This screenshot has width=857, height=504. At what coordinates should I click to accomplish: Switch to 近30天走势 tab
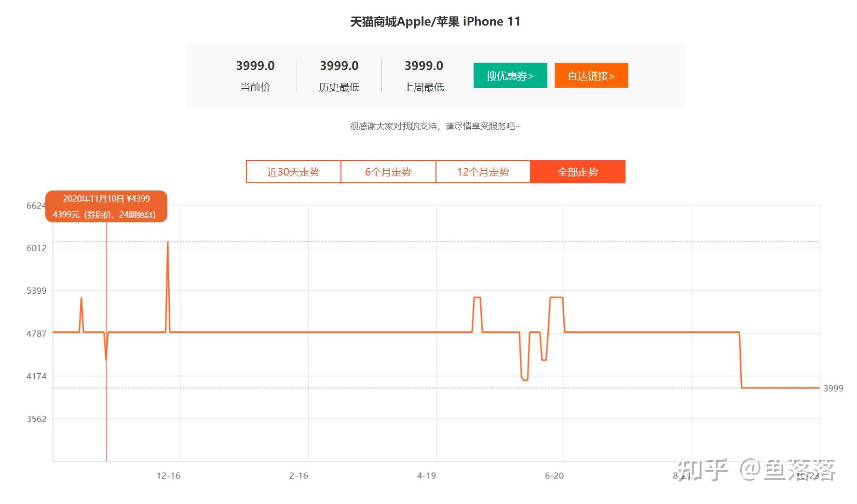point(293,172)
